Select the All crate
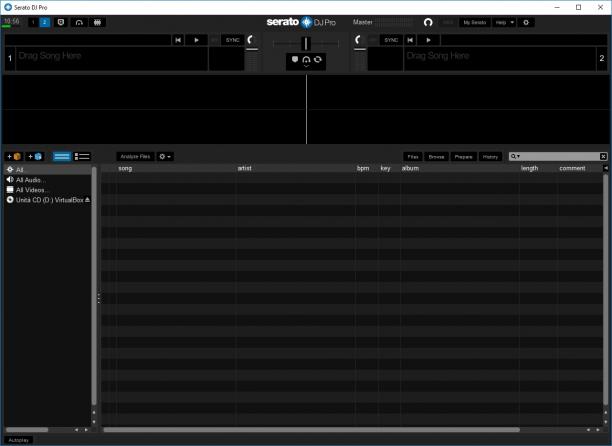 pos(48,169)
